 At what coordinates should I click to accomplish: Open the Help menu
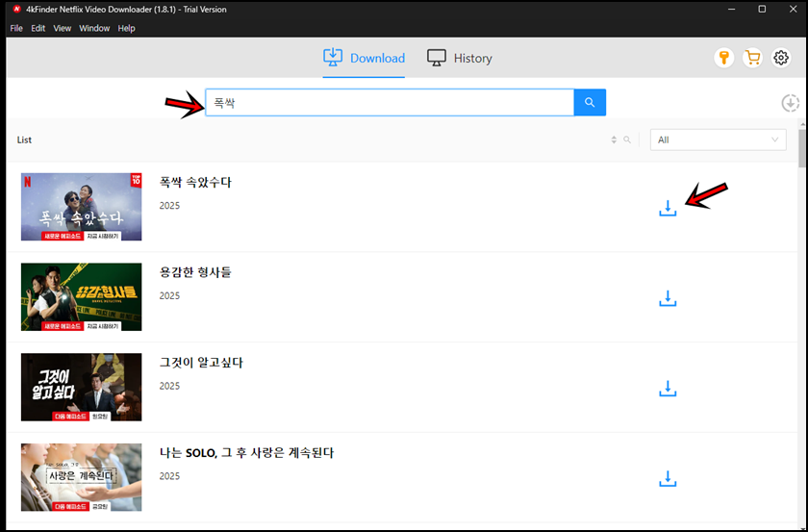(126, 28)
